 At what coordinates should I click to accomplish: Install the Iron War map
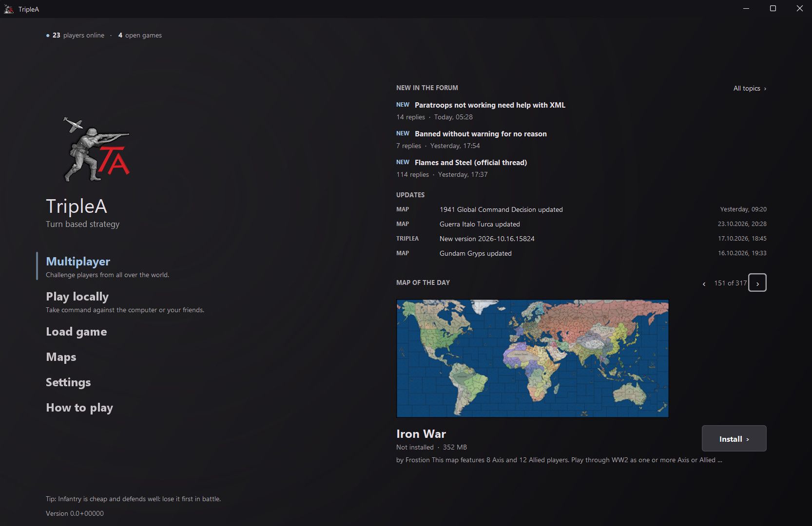pos(734,438)
